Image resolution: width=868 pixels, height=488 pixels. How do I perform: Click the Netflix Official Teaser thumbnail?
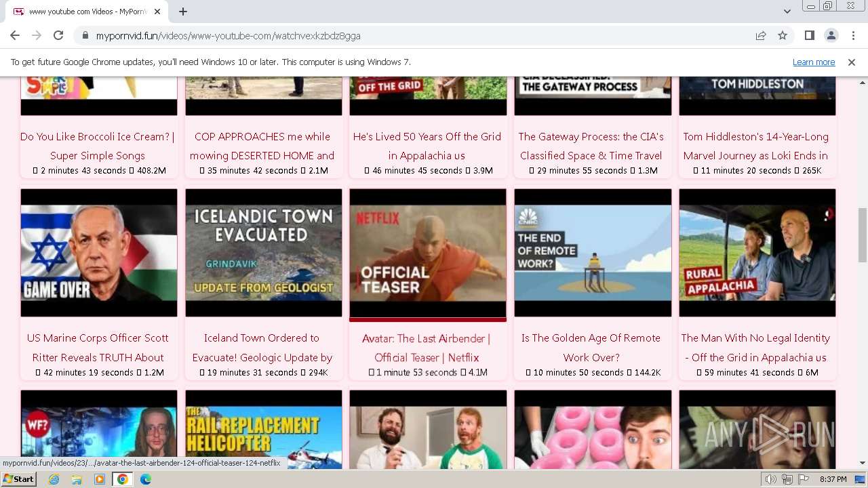pyautogui.click(x=428, y=253)
